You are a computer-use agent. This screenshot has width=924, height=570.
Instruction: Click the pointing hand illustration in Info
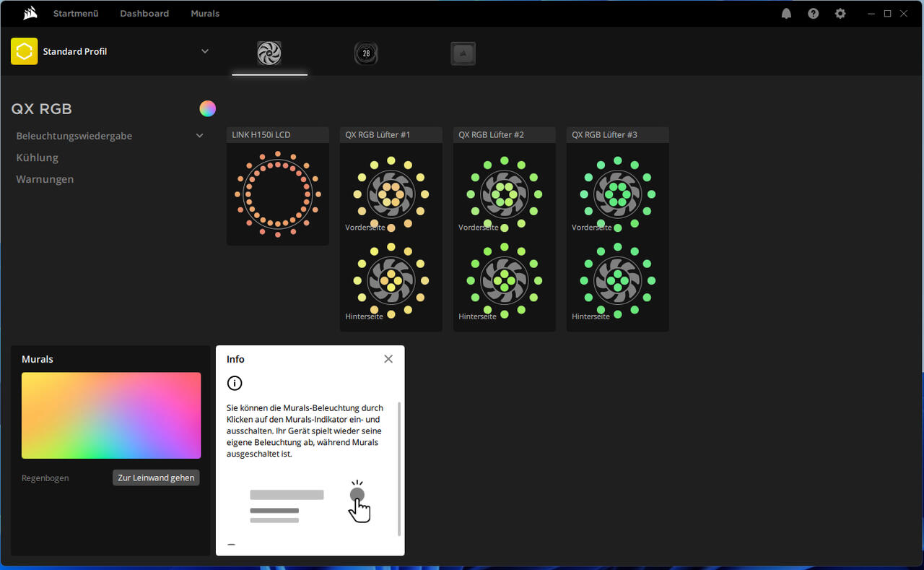click(x=359, y=503)
